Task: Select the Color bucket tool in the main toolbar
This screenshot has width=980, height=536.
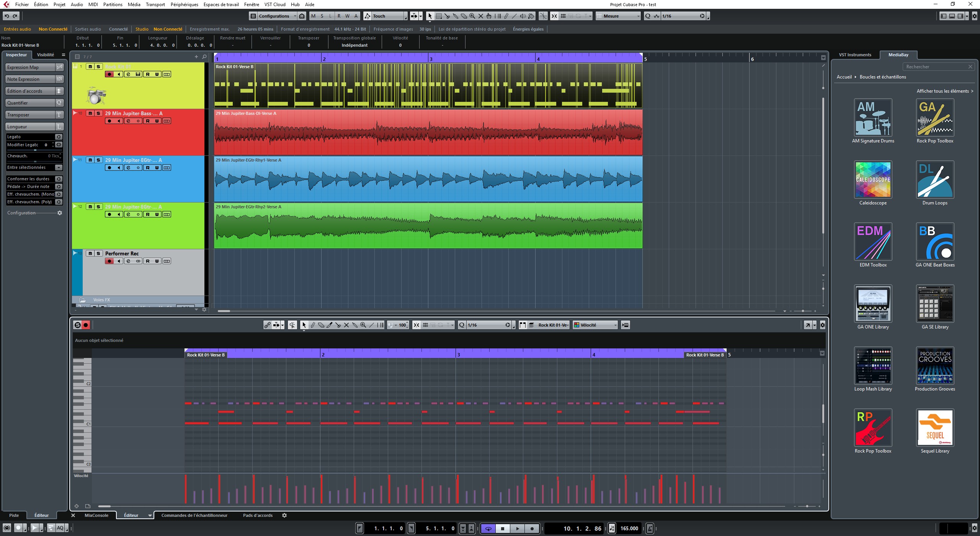Action: (531, 16)
